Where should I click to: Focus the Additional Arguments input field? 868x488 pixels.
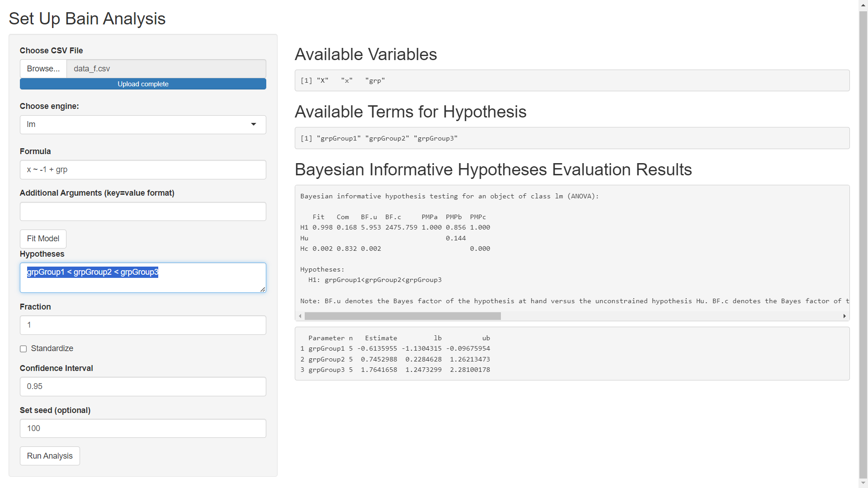[x=143, y=211]
